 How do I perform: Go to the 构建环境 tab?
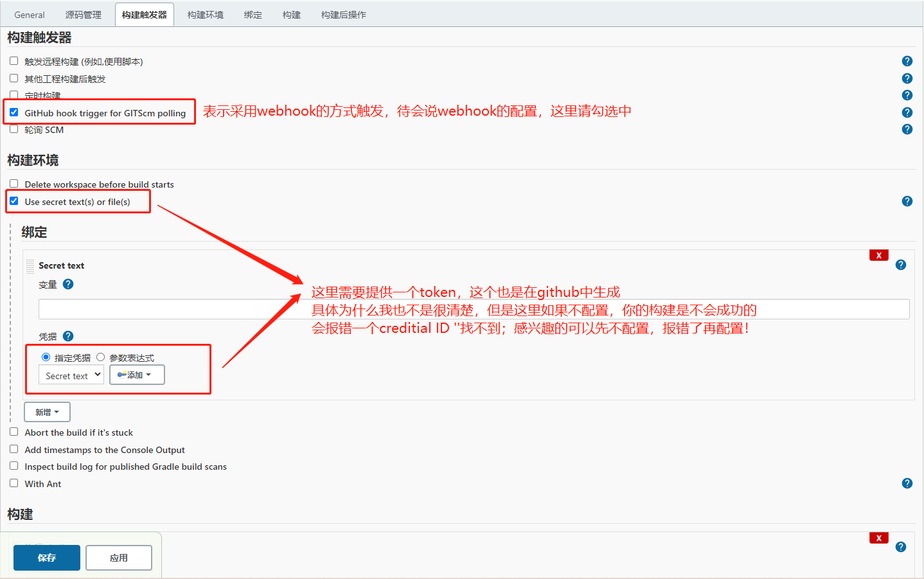point(206,15)
